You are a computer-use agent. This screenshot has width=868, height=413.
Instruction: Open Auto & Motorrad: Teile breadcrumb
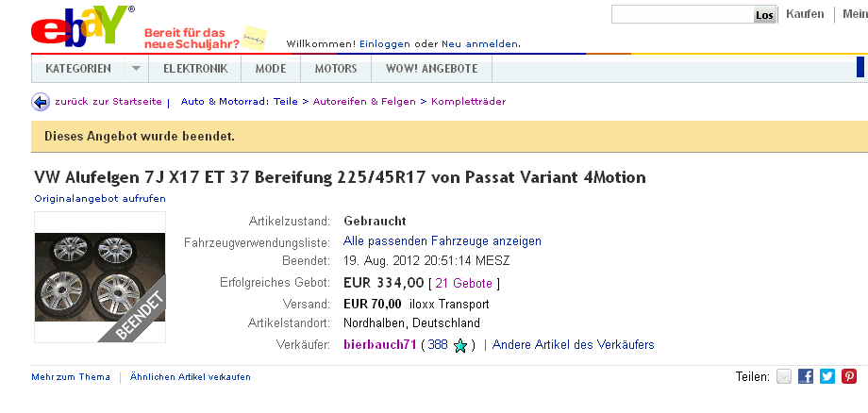[239, 102]
